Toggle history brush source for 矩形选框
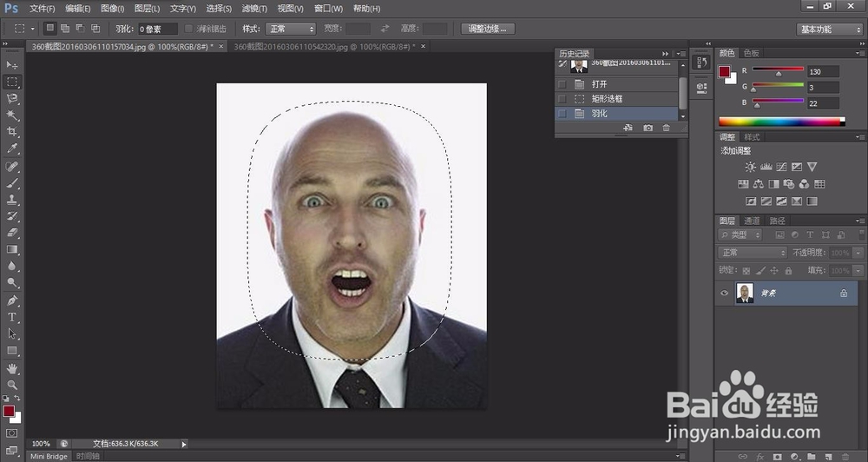 (562, 99)
